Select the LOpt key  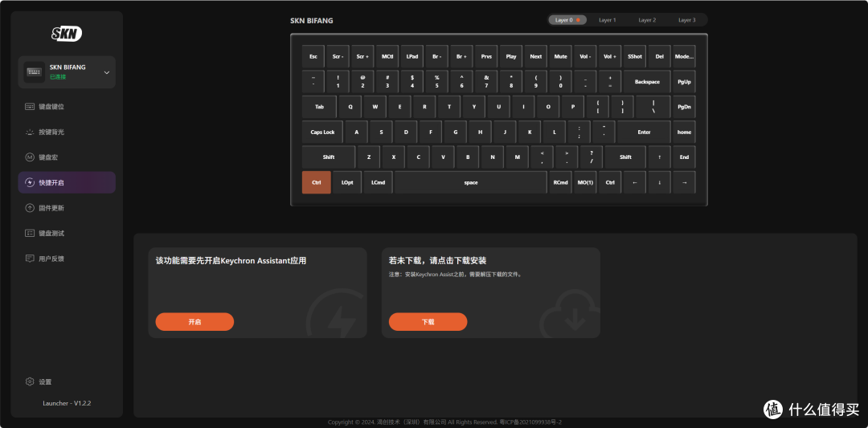tap(347, 182)
